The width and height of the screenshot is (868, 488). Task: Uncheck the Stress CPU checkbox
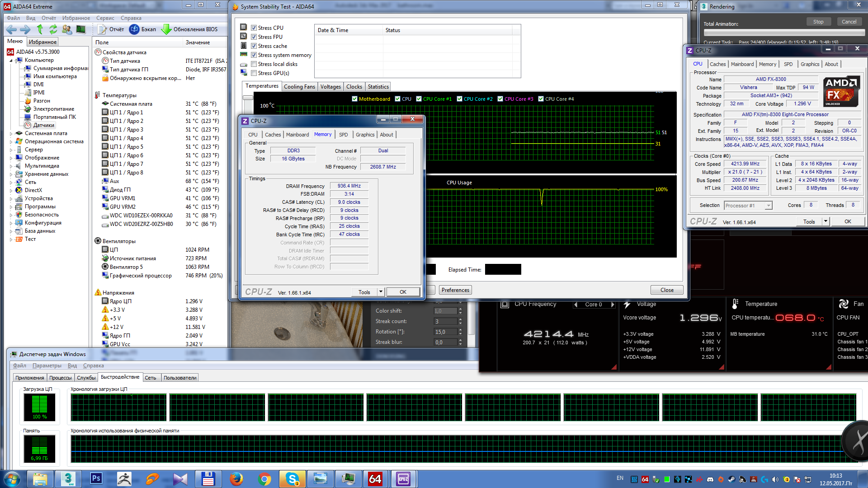(254, 28)
